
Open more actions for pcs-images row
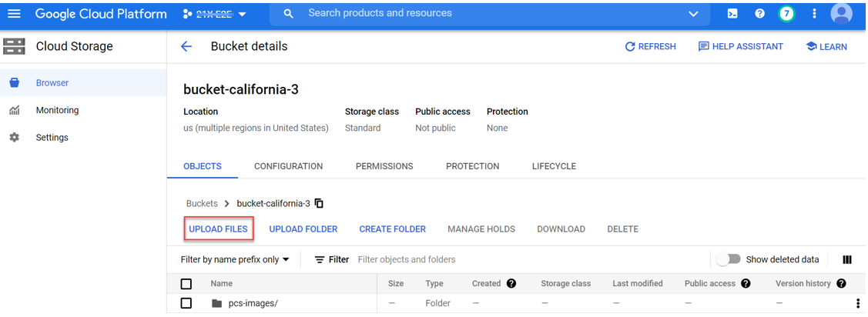click(859, 304)
